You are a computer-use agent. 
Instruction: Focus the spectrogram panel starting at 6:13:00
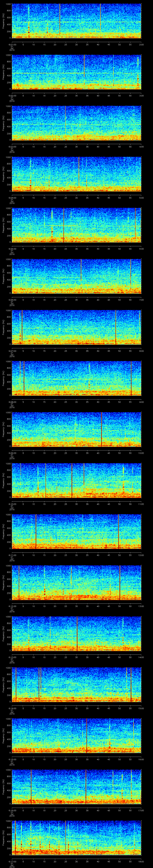tap(77, 633)
